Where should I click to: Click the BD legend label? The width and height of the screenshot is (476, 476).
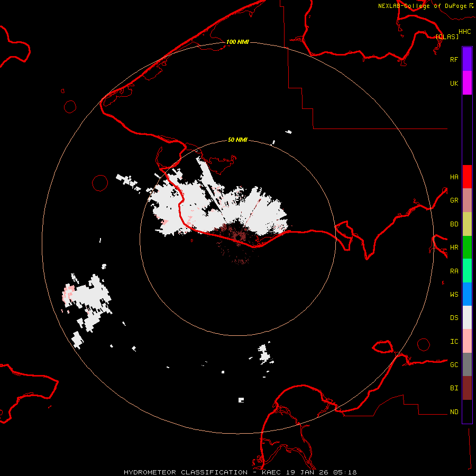(x=454, y=224)
